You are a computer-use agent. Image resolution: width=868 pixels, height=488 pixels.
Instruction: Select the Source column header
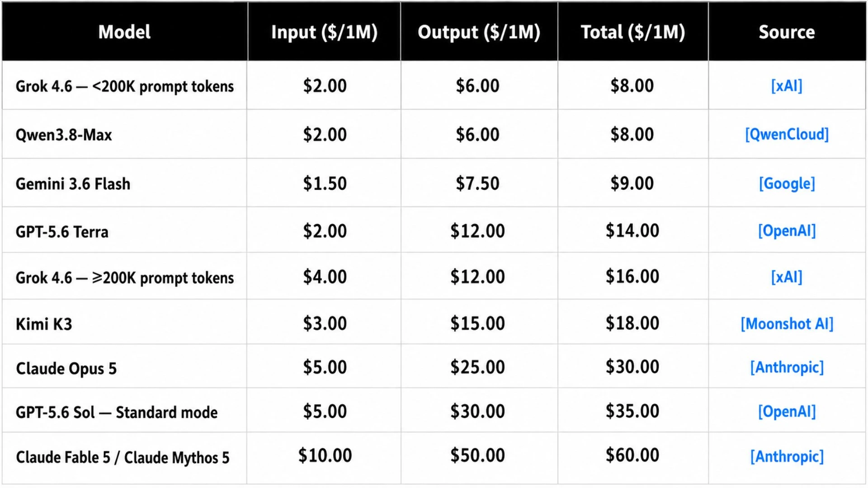(787, 32)
